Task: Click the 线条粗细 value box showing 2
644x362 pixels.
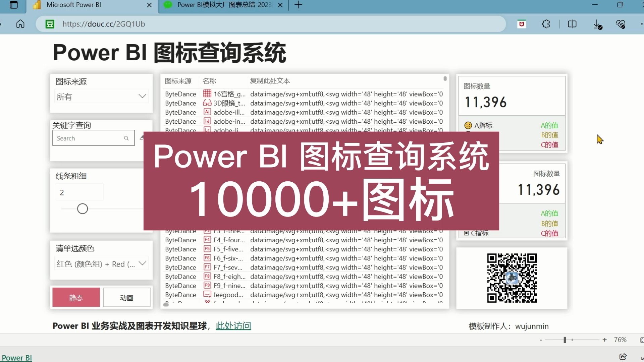Action: click(x=79, y=192)
